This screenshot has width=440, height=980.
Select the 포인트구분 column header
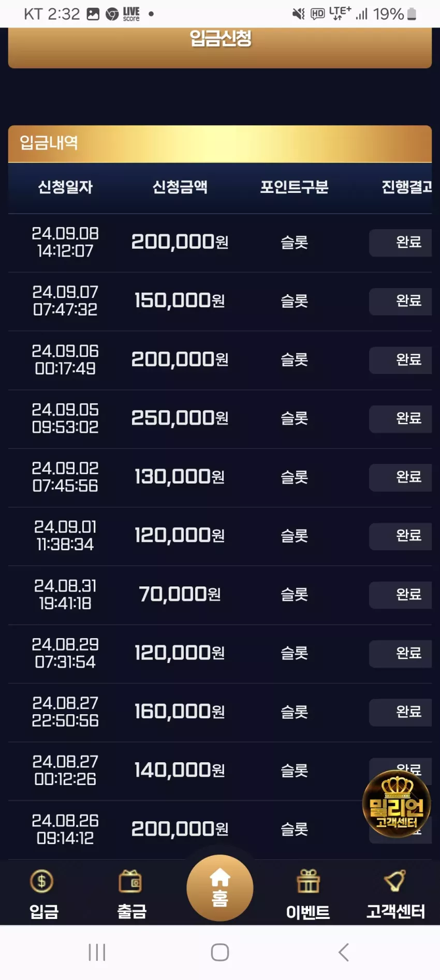pos(294,187)
